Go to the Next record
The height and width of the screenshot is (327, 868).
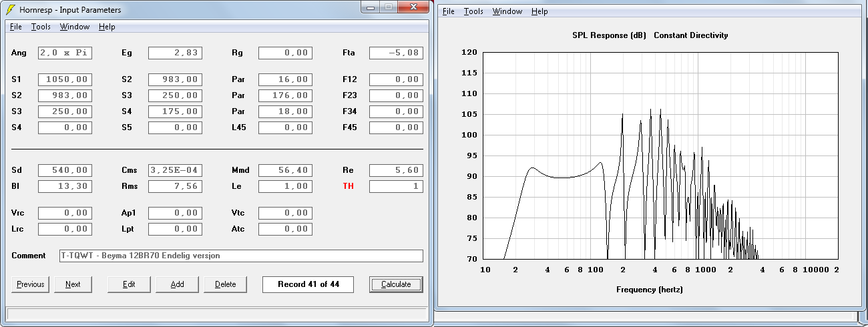73,284
